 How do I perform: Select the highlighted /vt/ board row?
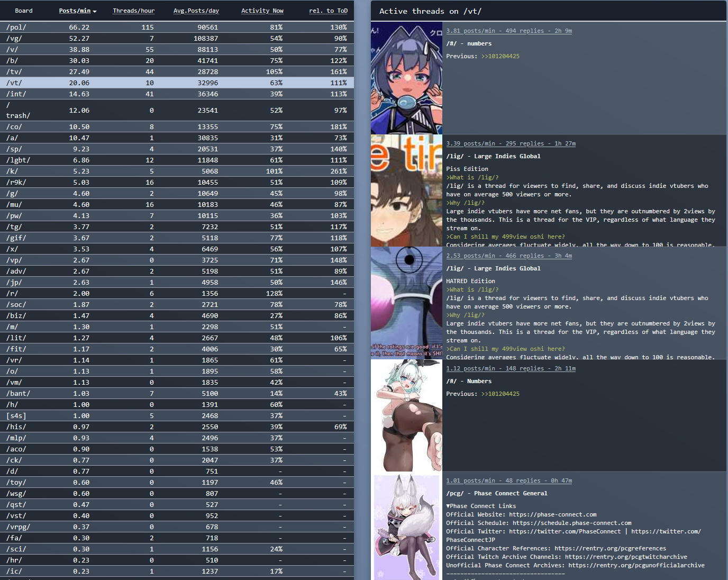pyautogui.click(x=177, y=83)
